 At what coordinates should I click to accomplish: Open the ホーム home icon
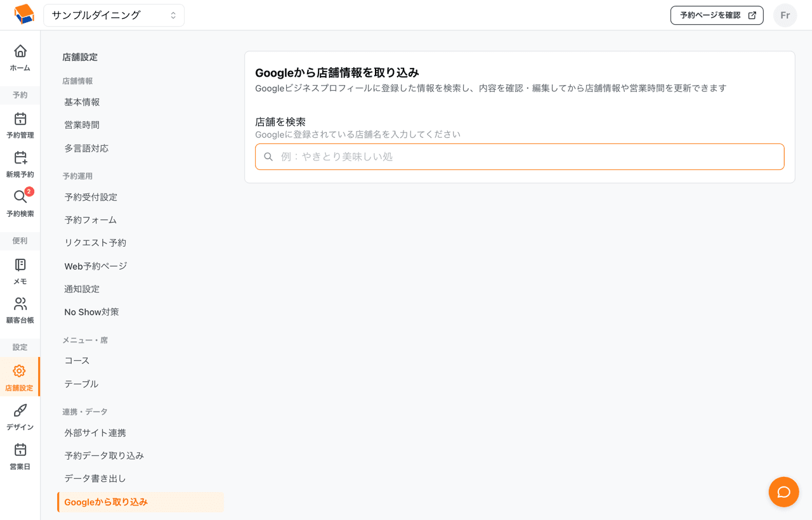pos(20,51)
